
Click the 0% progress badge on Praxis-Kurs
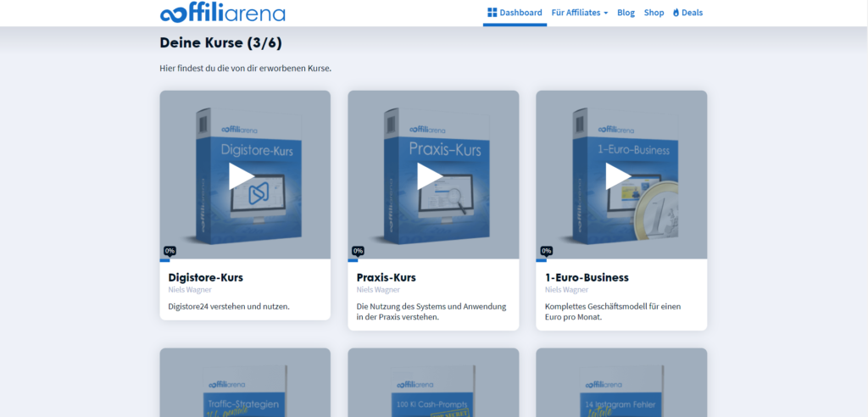(359, 251)
